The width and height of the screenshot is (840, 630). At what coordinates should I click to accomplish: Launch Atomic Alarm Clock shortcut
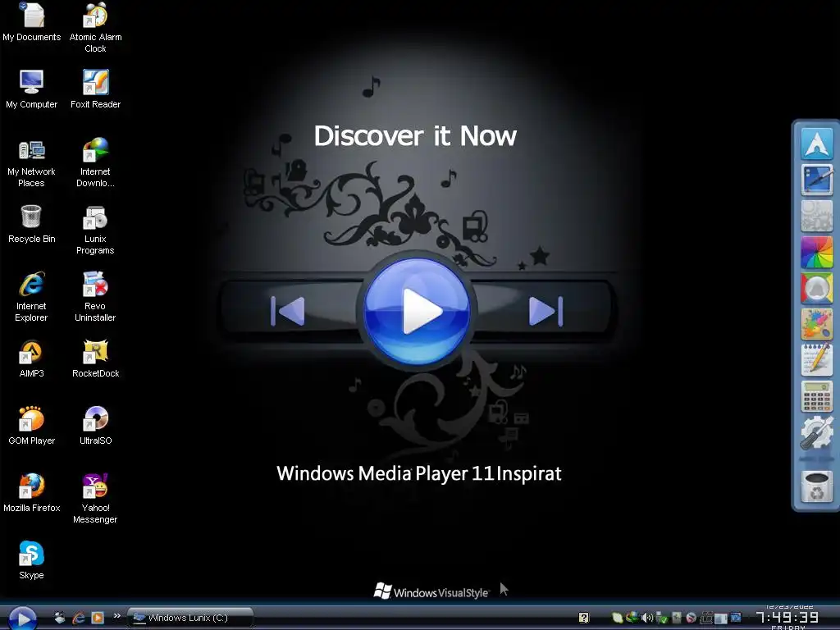point(95,28)
